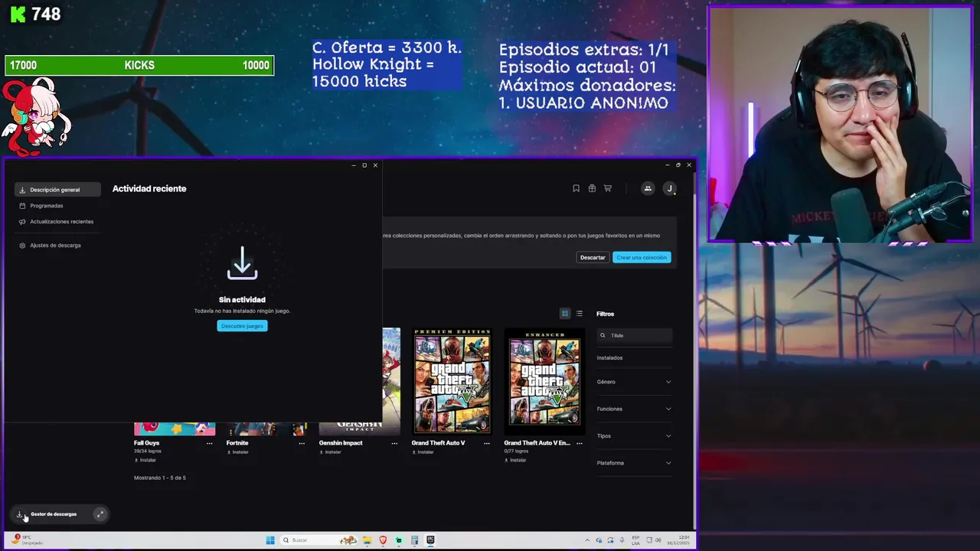Open GTA V Enhanced options menu dots

(579, 443)
